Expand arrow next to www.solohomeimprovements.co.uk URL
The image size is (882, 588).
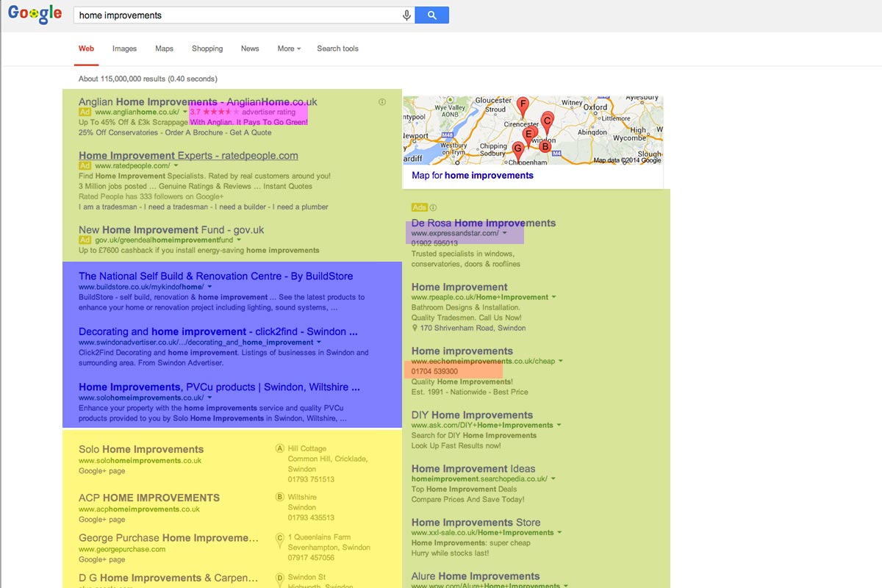209,398
